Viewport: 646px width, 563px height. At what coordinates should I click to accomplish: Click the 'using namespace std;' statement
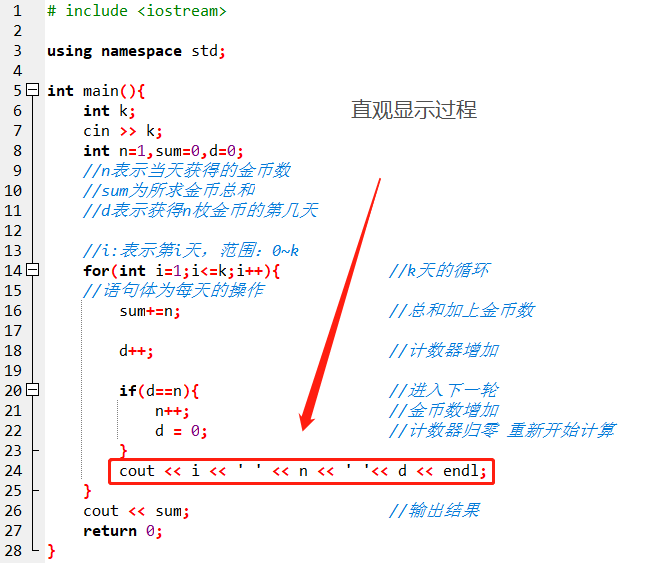pos(136,51)
